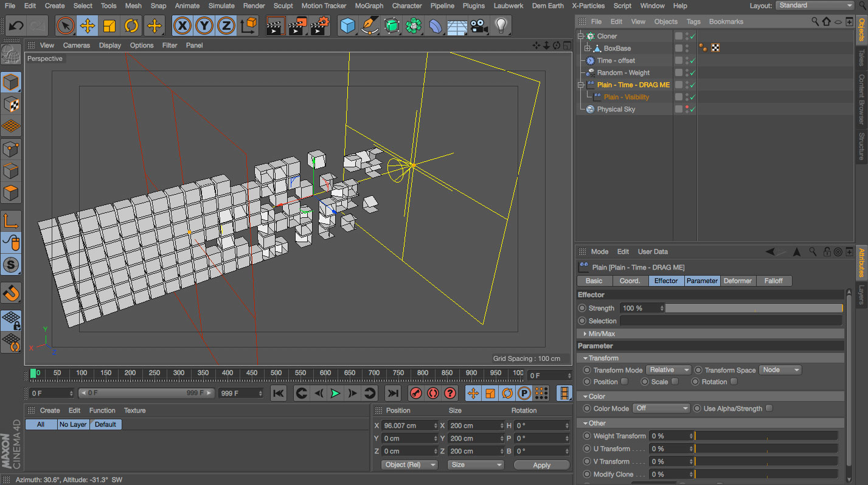Select the Move tool in top toolbar
868x485 pixels.
click(88, 26)
